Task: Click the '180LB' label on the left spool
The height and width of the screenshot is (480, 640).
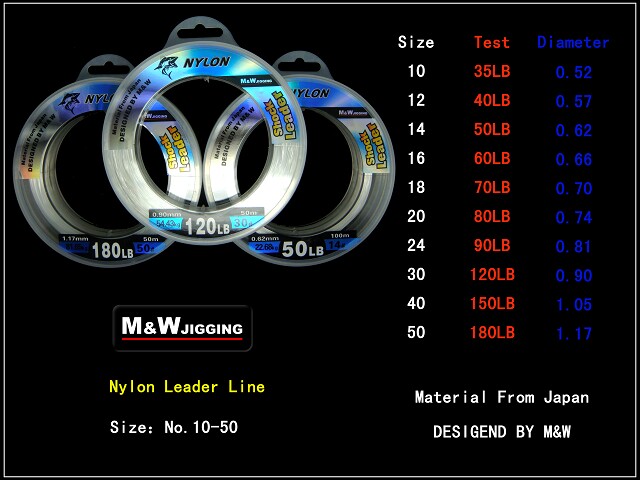Action: point(113,250)
